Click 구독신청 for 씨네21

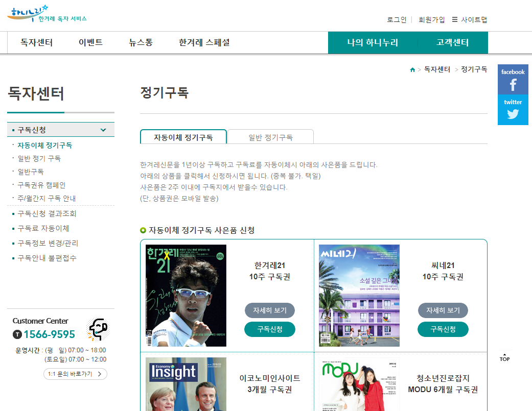click(443, 329)
